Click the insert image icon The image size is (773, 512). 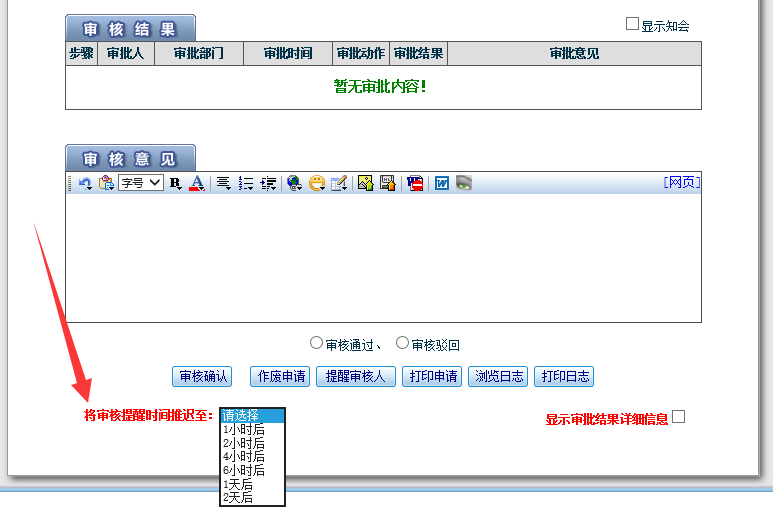click(365, 183)
